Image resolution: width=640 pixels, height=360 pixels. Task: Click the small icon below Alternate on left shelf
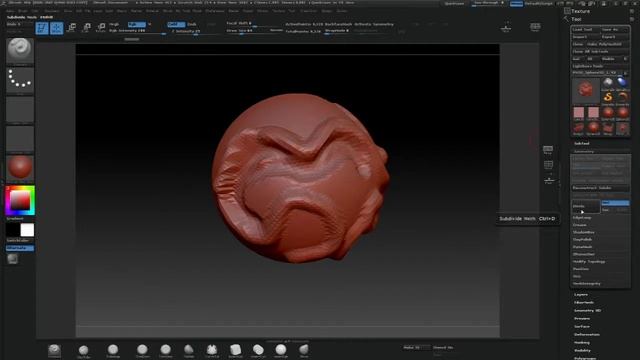pos(13,259)
